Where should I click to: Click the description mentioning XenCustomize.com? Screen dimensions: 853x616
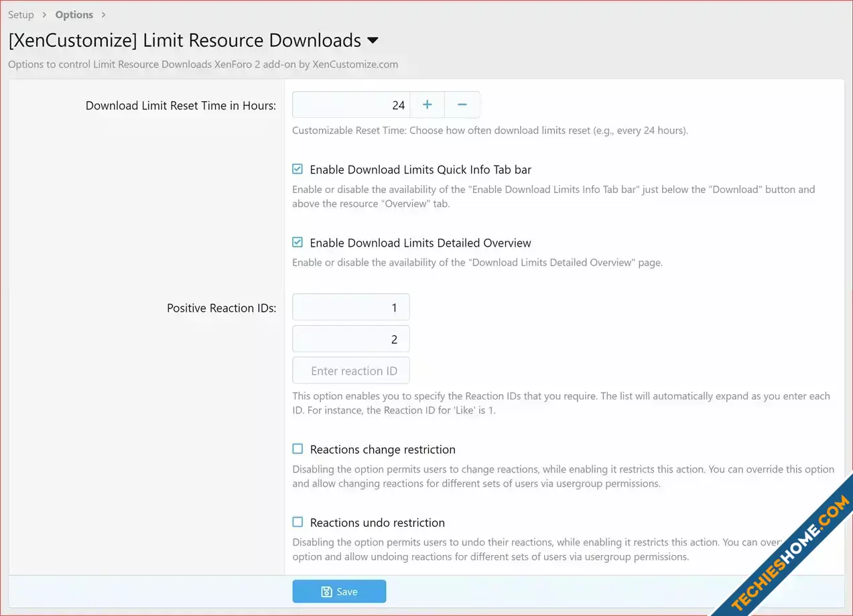[x=203, y=65]
